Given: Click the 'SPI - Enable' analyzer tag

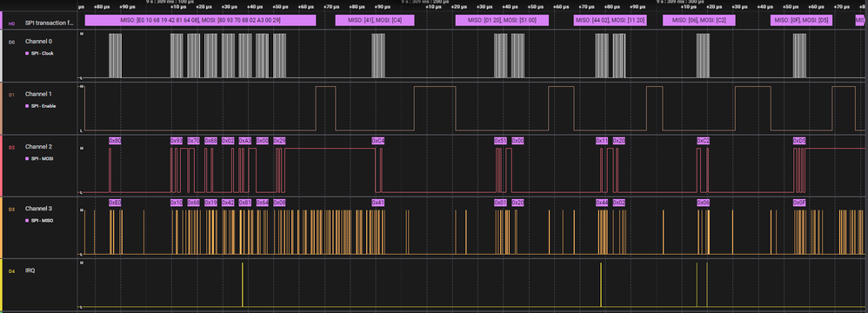Looking at the screenshot, I should (43, 105).
